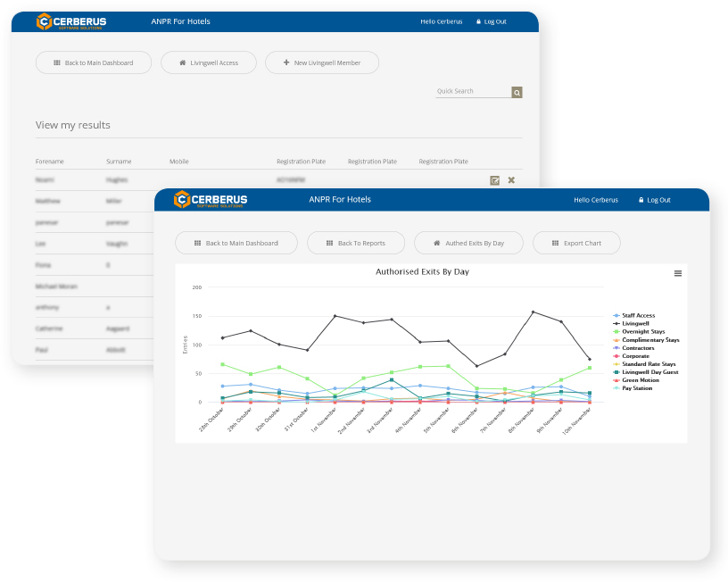Screen dimensions: 728x582
Task: Click the Quick Search magnifier icon
Action: click(517, 92)
